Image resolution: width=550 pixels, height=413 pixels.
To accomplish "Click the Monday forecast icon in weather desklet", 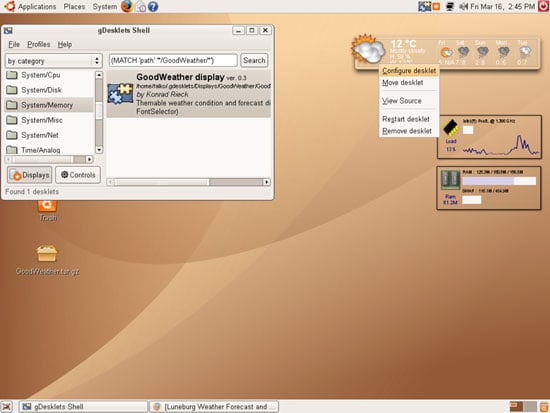I will click(504, 52).
